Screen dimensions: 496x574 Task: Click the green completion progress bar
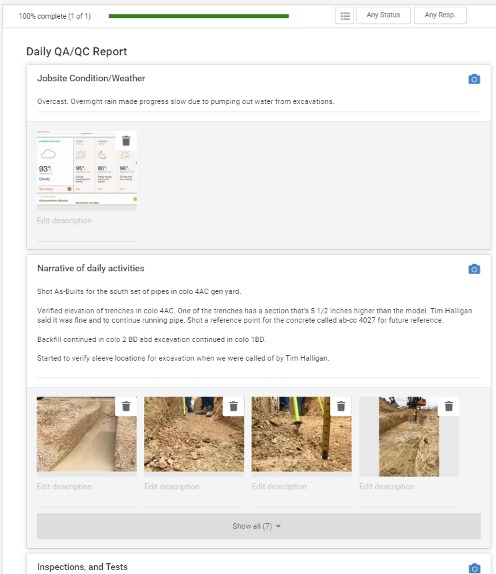coord(199,16)
